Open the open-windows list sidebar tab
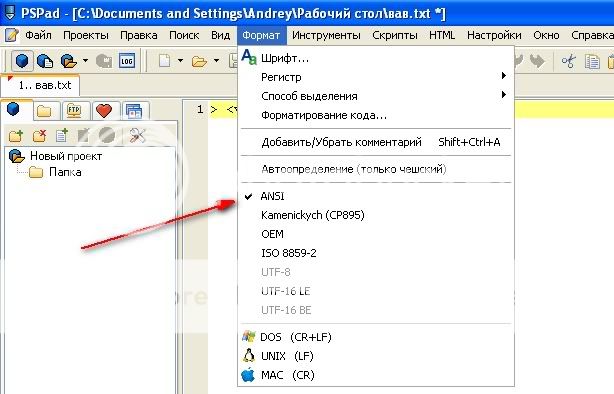The image size is (614, 394). coord(134,111)
